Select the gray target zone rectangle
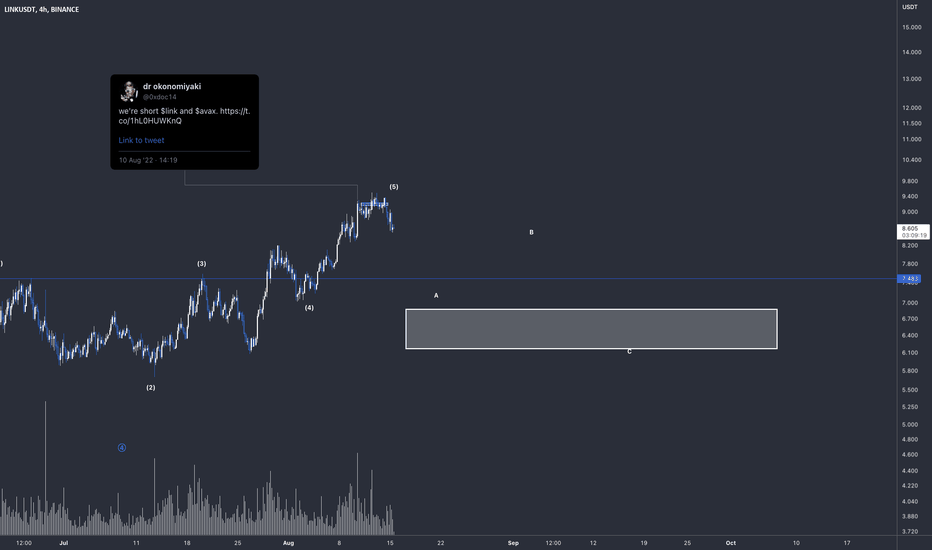 591,329
